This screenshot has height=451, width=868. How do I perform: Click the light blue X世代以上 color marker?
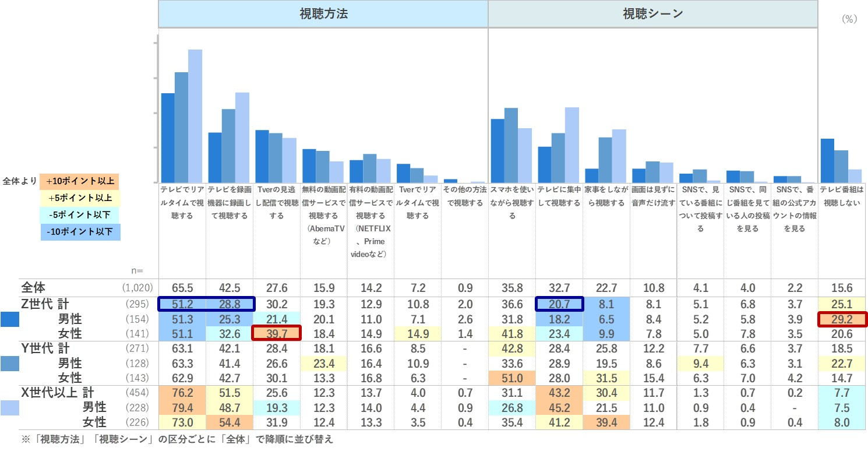tap(9, 408)
